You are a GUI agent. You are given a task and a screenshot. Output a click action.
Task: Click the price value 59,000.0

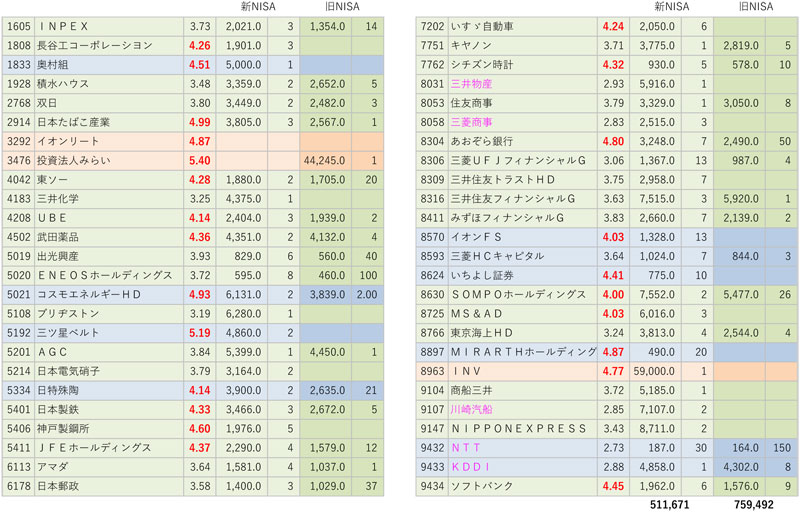click(654, 371)
